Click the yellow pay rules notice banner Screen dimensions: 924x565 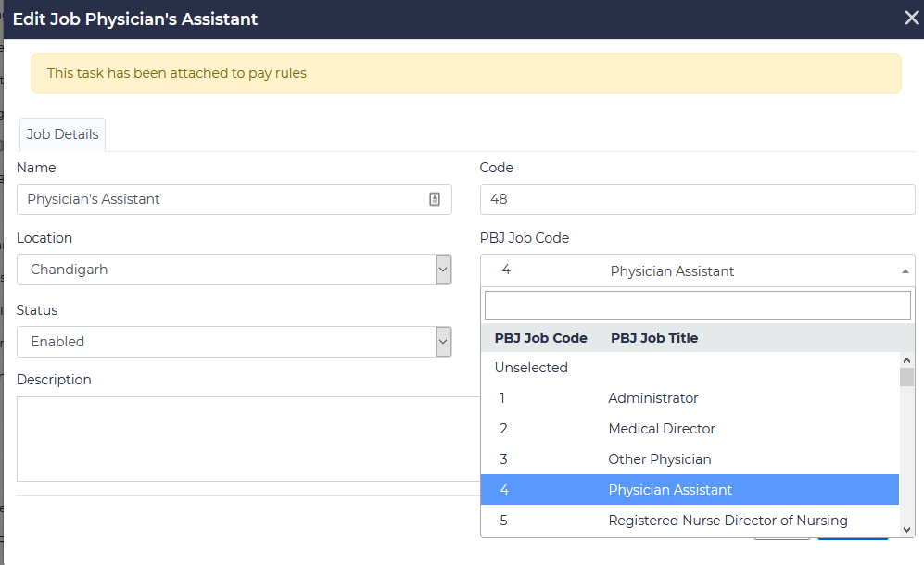pos(465,73)
